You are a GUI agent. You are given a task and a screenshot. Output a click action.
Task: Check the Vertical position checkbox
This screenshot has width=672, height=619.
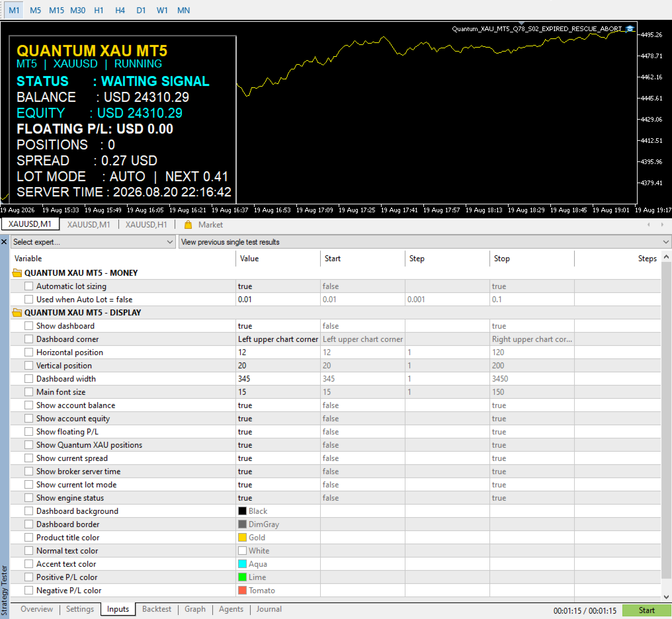[x=28, y=366]
